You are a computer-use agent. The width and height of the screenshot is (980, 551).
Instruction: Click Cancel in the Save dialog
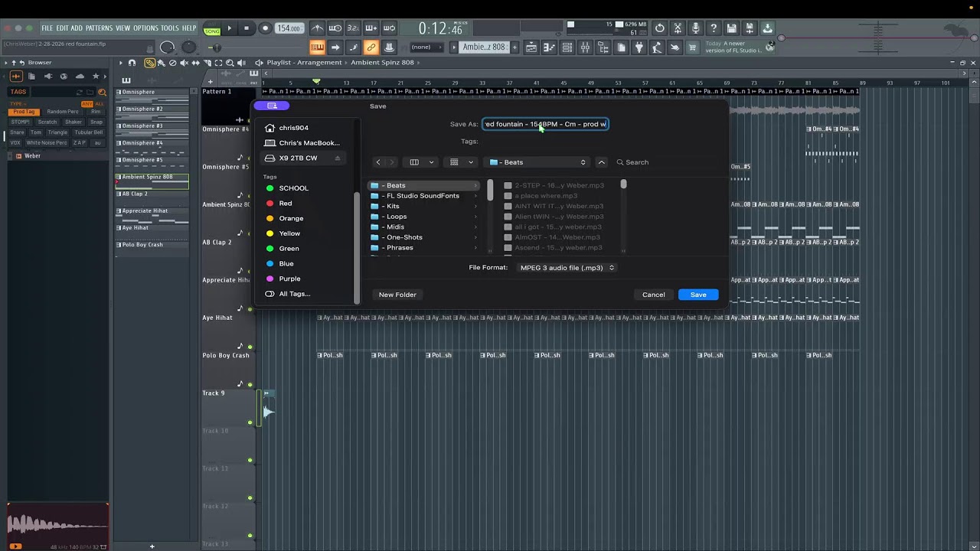(654, 295)
